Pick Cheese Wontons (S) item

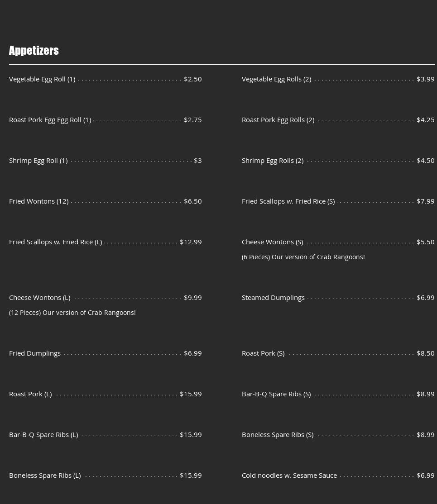pyautogui.click(x=272, y=242)
